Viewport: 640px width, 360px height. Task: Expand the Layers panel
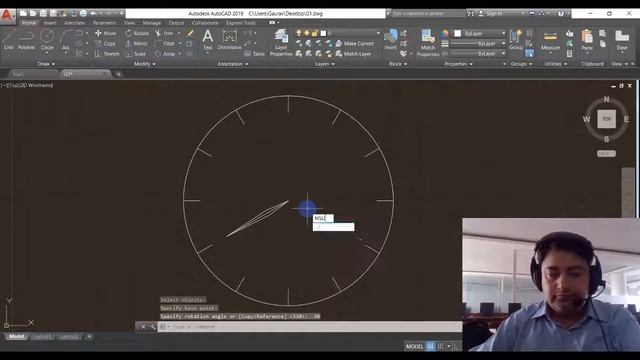point(324,64)
